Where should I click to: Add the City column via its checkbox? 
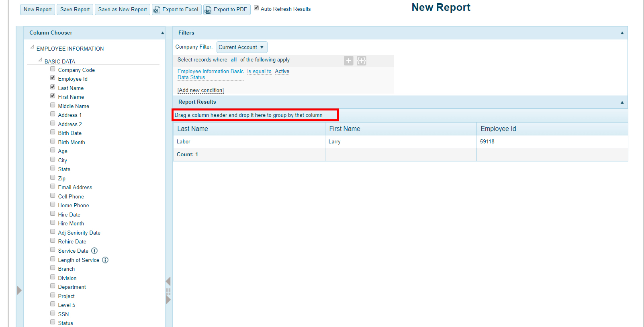53,159
